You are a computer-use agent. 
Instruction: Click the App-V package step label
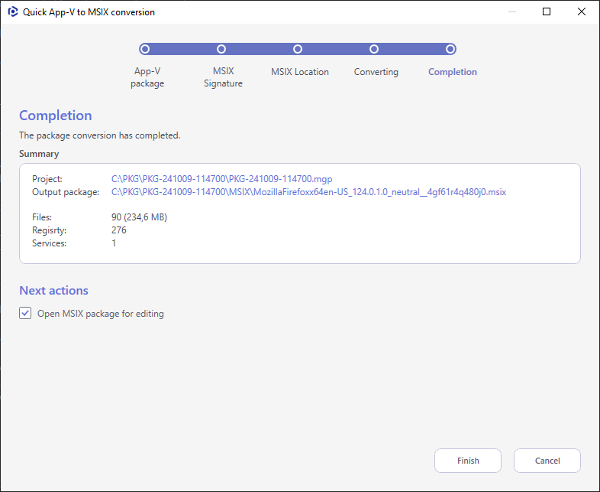coord(147,77)
